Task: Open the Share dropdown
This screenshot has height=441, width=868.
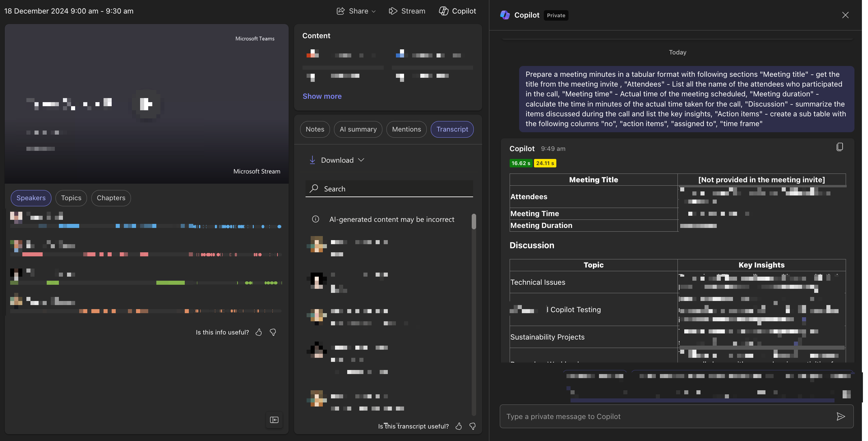Action: tap(356, 11)
